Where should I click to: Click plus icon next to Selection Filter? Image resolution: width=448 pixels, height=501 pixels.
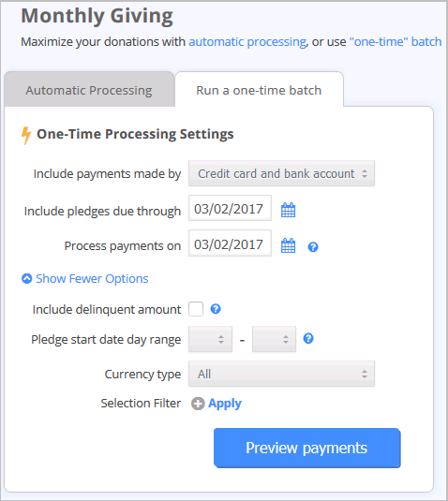(198, 404)
